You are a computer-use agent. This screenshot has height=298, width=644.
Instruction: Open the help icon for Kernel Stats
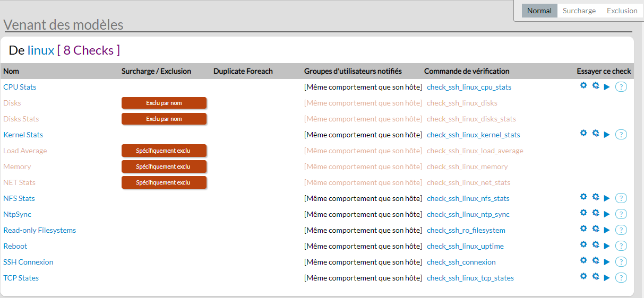(621, 135)
